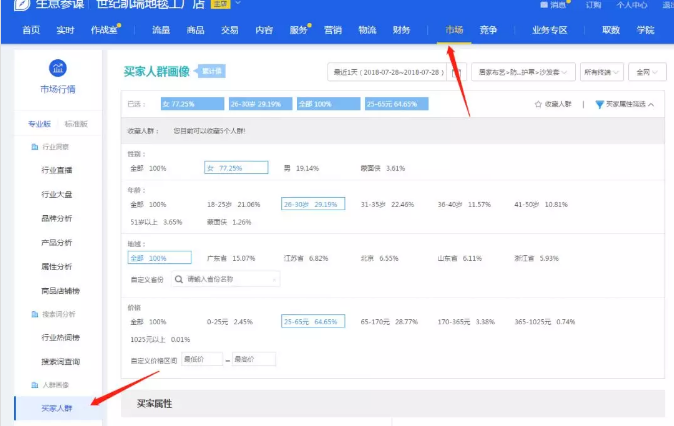
Task: Open the 竞争 tab
Action: [488, 30]
